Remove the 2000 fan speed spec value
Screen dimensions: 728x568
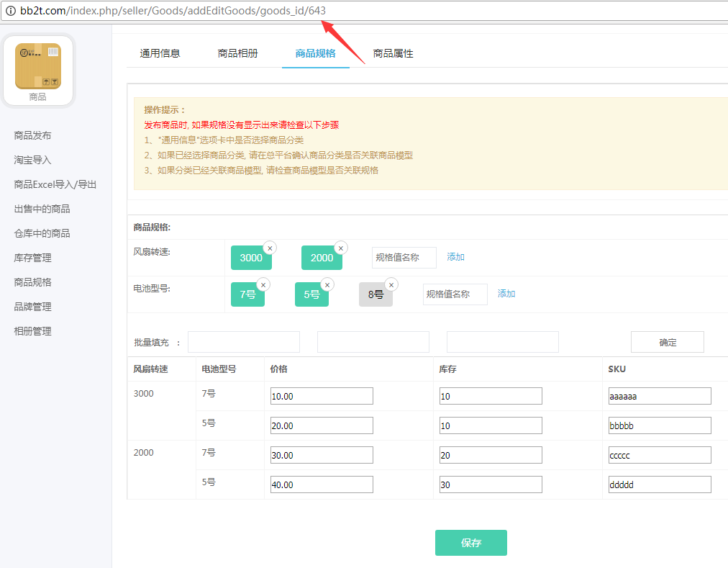tap(341, 248)
